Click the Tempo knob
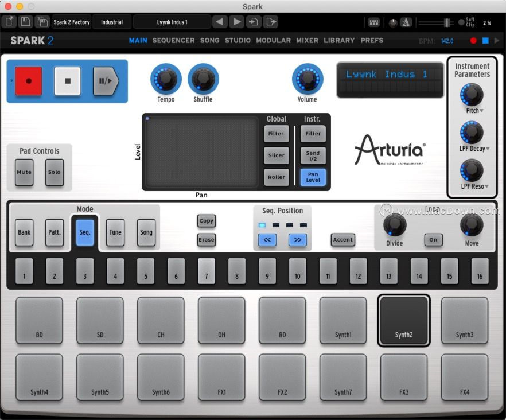 click(166, 79)
